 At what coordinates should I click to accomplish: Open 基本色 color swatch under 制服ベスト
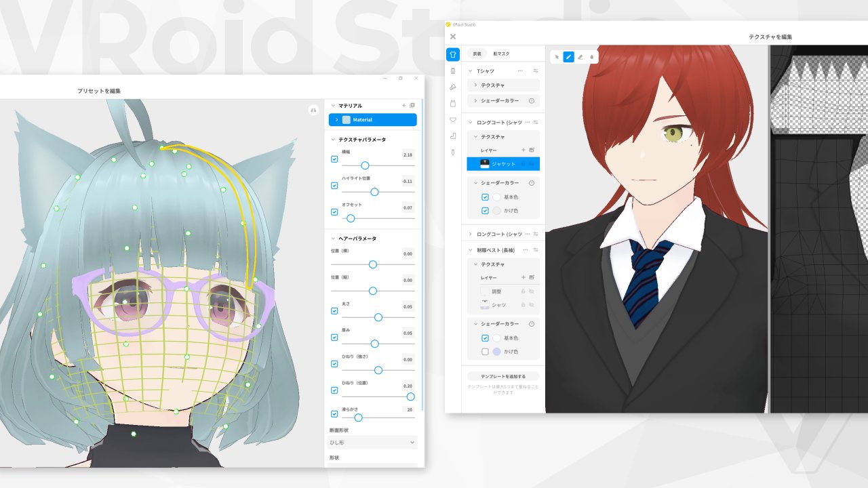click(496, 338)
